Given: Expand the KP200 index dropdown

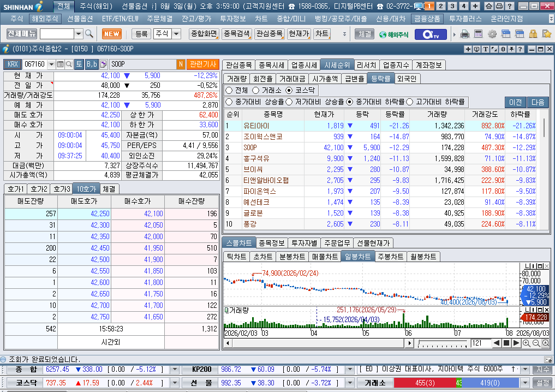Looking at the screenshot, I should pos(350,369).
